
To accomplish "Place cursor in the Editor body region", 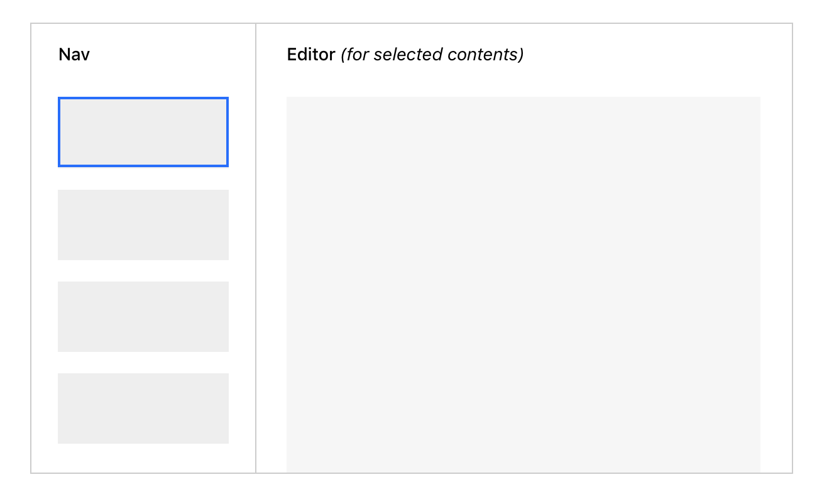I will pyautogui.click(x=523, y=283).
